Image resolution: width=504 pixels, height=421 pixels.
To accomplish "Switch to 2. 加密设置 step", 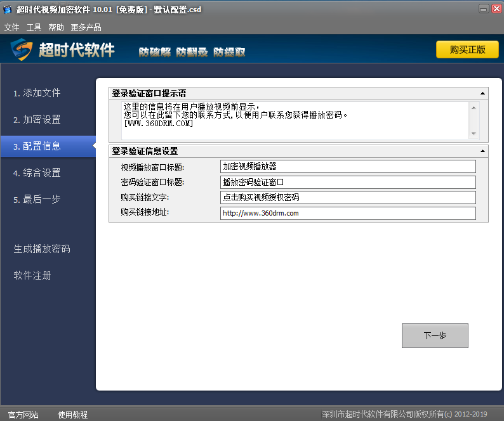I will pyautogui.click(x=37, y=120).
